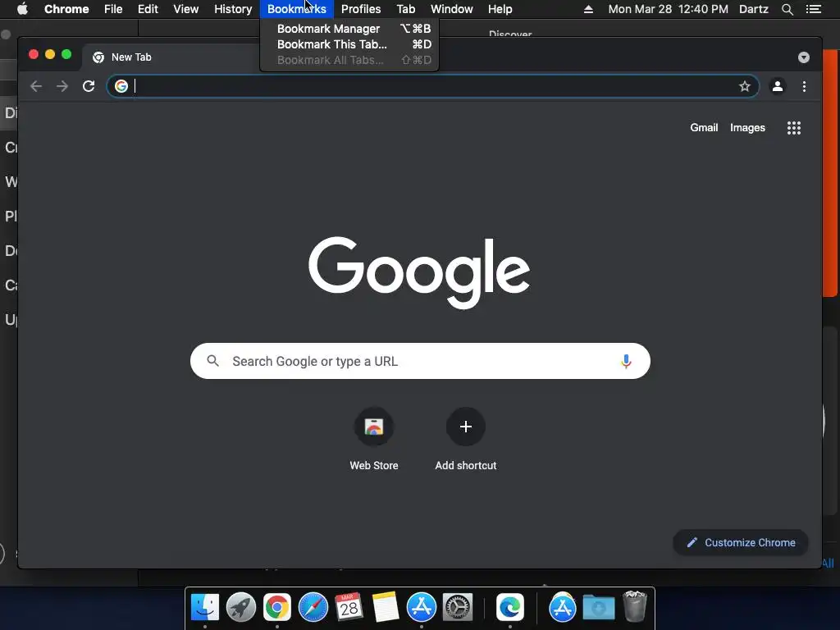Open the Edit menu
This screenshot has width=840, height=630.
point(148,9)
